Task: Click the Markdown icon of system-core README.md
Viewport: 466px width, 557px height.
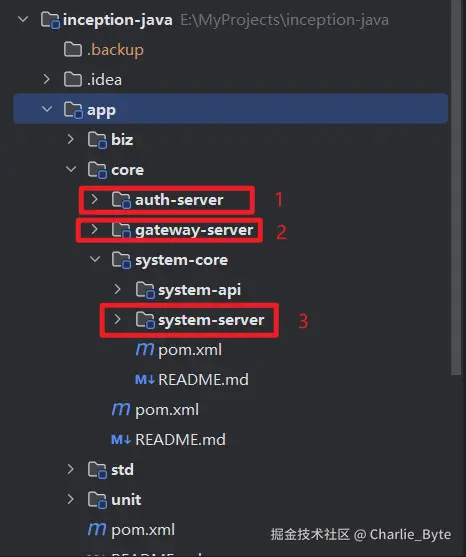Action: (x=145, y=380)
